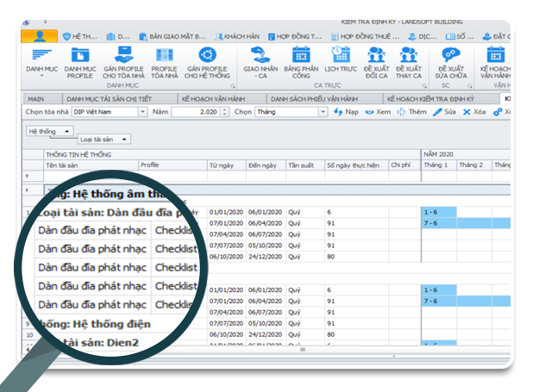Click the Sửa edit toolbar button
The height and width of the screenshot is (392, 533).
pos(444,112)
